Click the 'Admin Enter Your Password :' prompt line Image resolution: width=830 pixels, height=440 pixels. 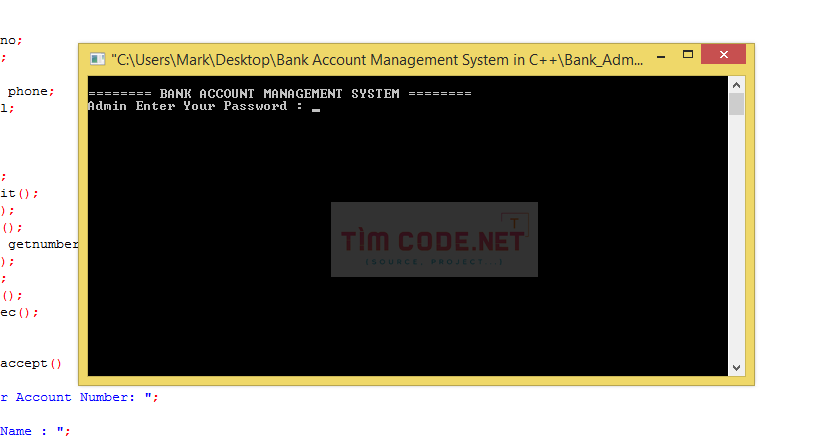(x=195, y=106)
